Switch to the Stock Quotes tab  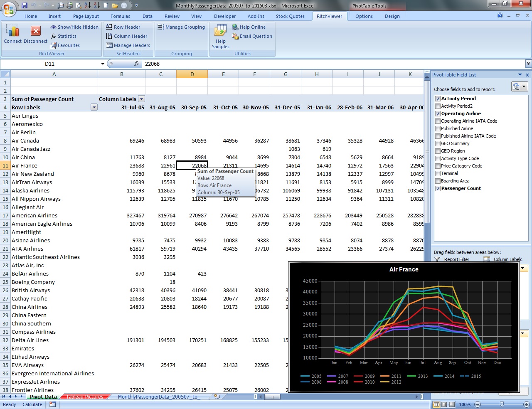click(290, 16)
